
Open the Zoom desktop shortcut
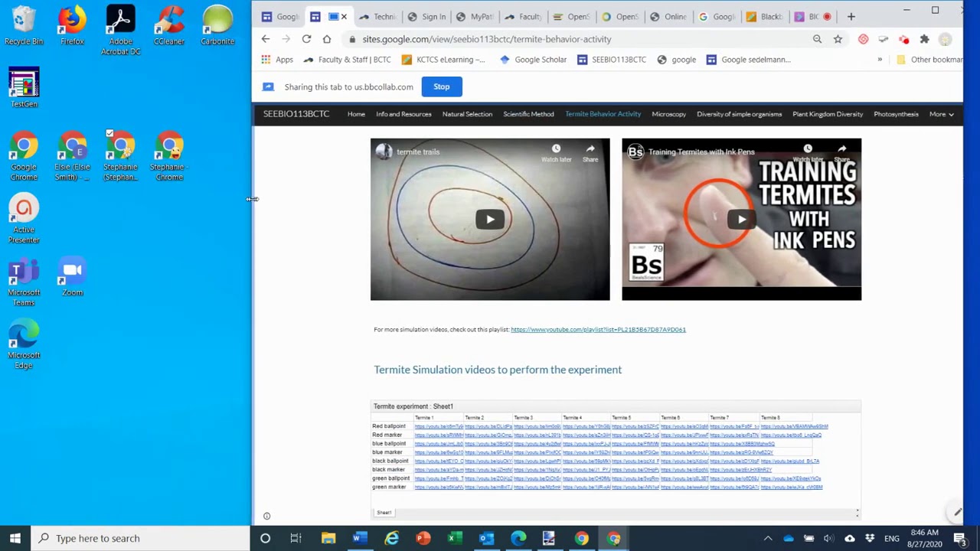point(72,276)
